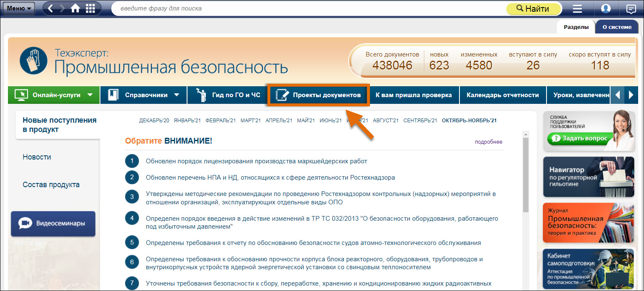
Task: Select the АВГУСТ'21 month link
Action: coord(386,121)
